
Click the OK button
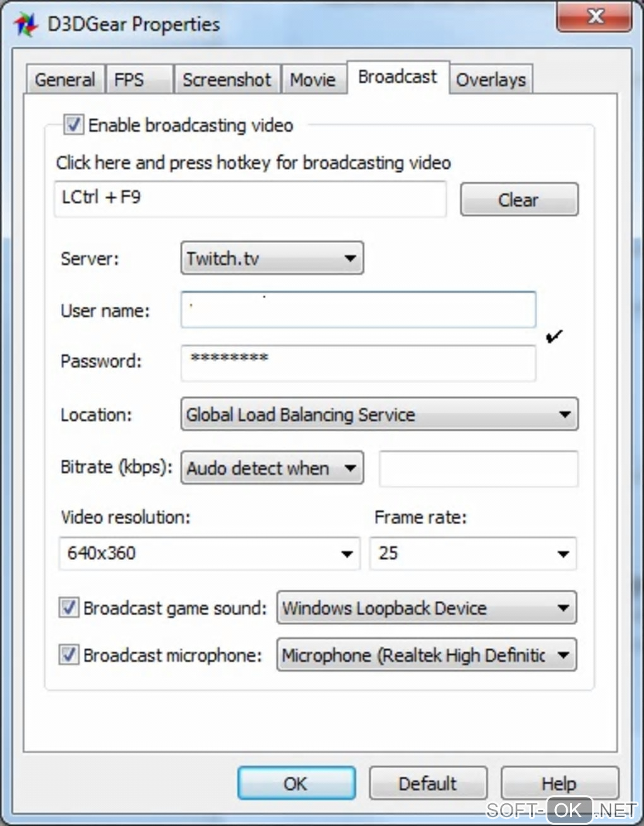(x=295, y=784)
